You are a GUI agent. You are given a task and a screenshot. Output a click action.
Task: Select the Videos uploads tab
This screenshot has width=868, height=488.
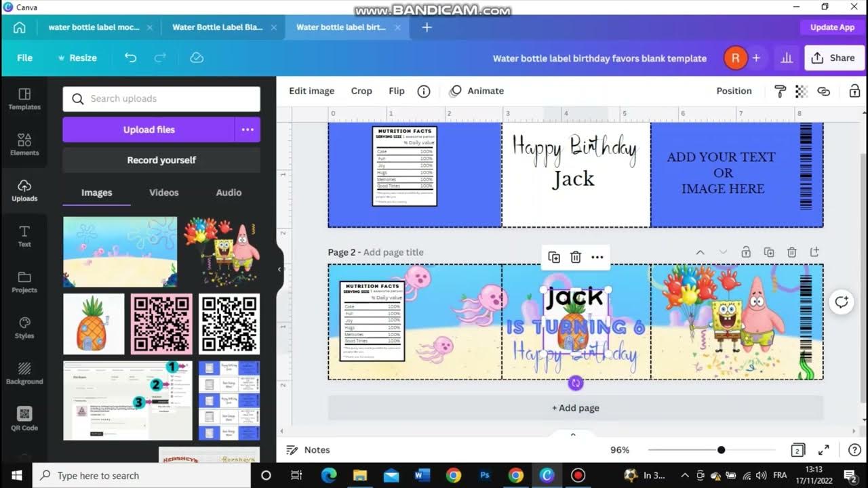coord(164,192)
